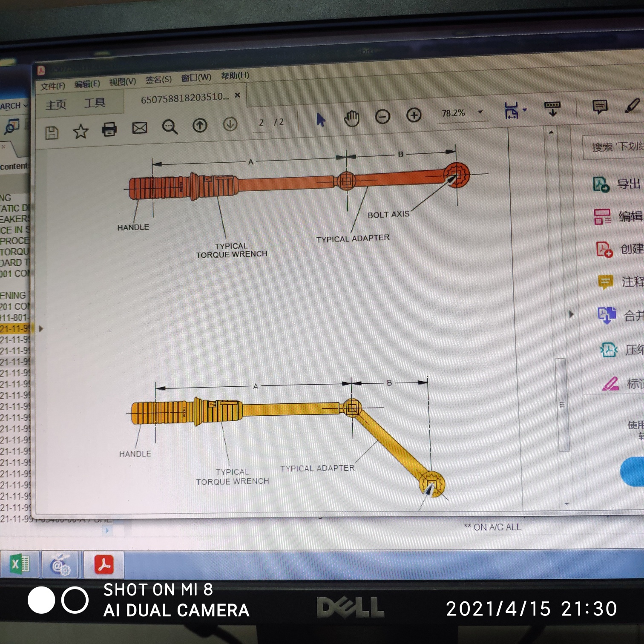The height and width of the screenshot is (644, 644).
Task: Click the fit page width icon
Action: (511, 111)
